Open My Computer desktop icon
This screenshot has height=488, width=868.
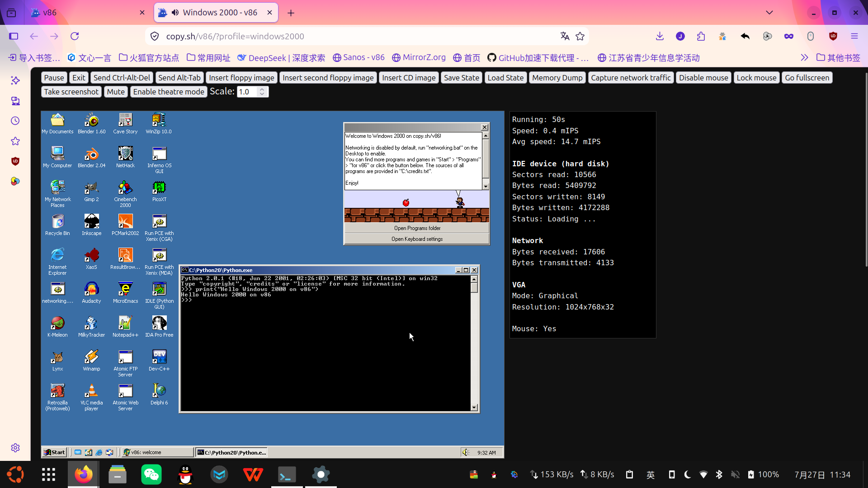(x=57, y=157)
